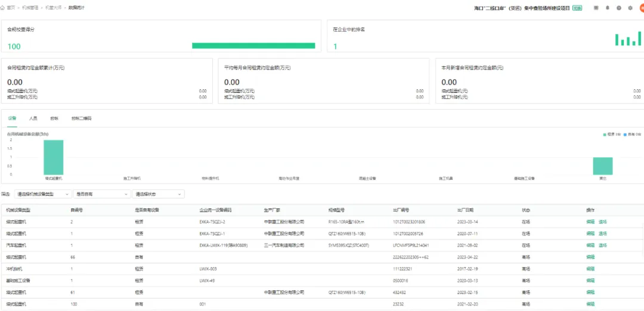Click 退场 for row EXKA-TSQZJ-2
Viewport: 644px width, 311px height.
pos(602,222)
